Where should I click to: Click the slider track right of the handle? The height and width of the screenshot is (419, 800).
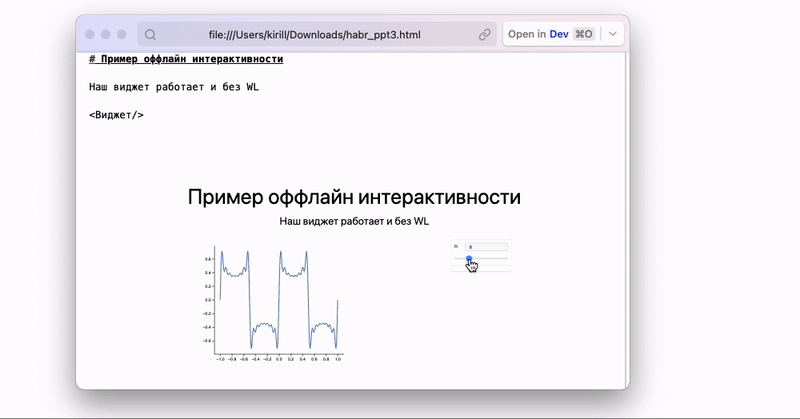tap(490, 259)
